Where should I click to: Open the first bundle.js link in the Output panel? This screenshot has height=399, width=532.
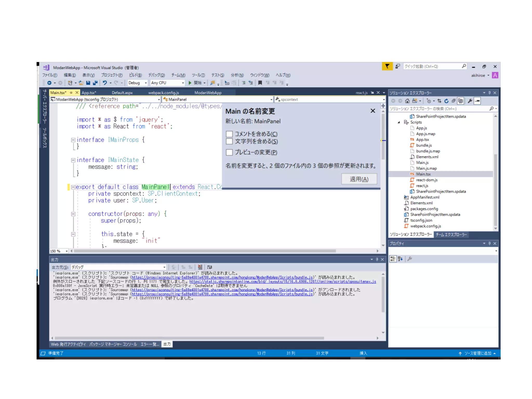(x=222, y=277)
